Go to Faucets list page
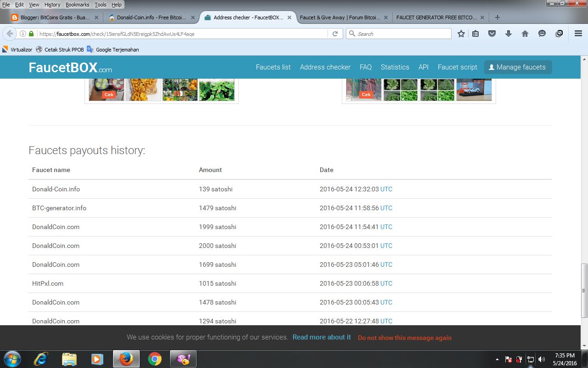The height and width of the screenshot is (368, 588). coord(273,67)
